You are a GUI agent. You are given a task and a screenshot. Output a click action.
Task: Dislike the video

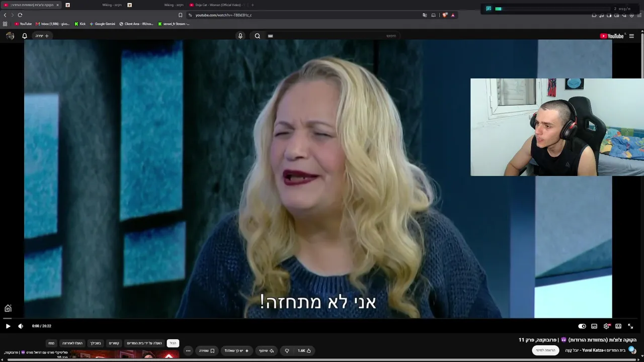pos(287,350)
